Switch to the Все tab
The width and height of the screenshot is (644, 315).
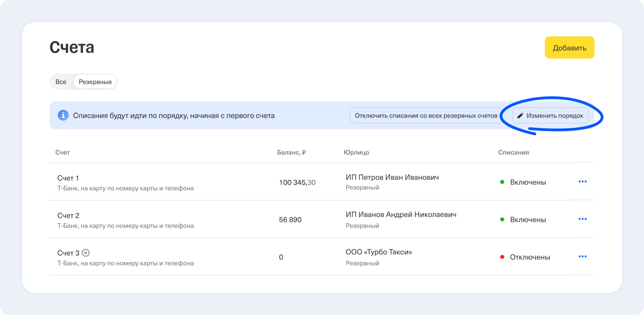[61, 82]
